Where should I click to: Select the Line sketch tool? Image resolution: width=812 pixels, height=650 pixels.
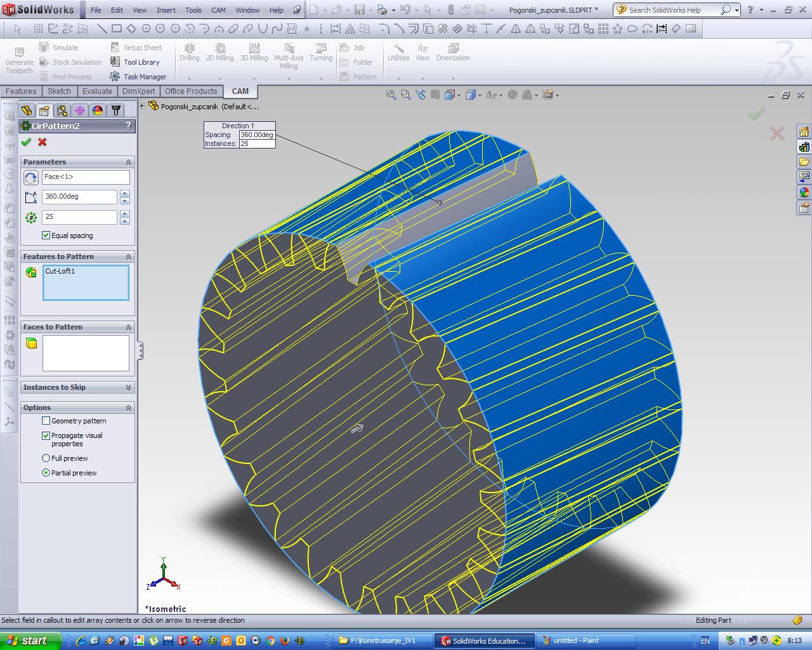pos(101,29)
